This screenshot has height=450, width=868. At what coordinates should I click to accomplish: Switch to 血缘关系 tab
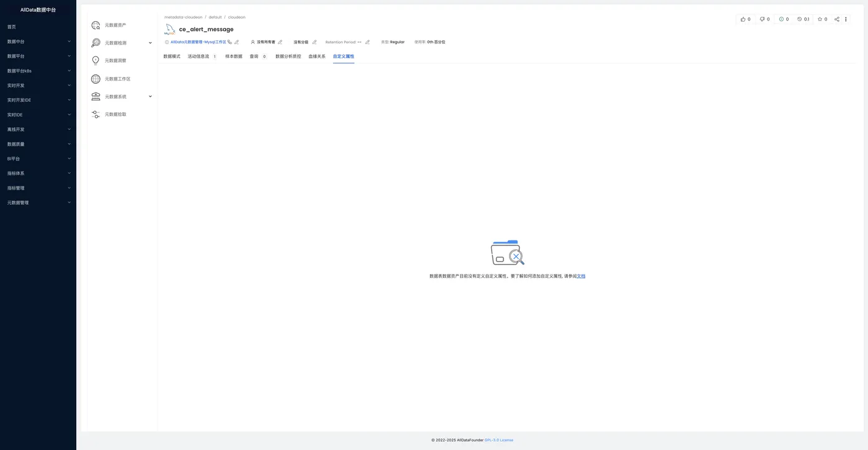[x=317, y=56]
